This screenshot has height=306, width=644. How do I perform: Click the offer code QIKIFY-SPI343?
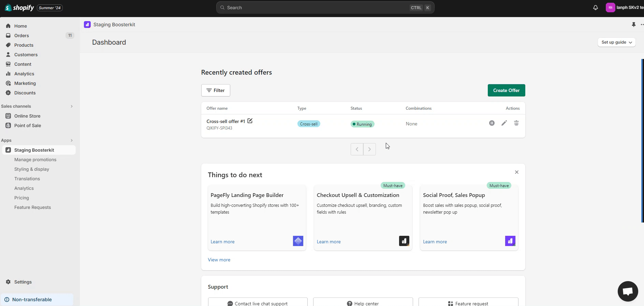pos(219,128)
